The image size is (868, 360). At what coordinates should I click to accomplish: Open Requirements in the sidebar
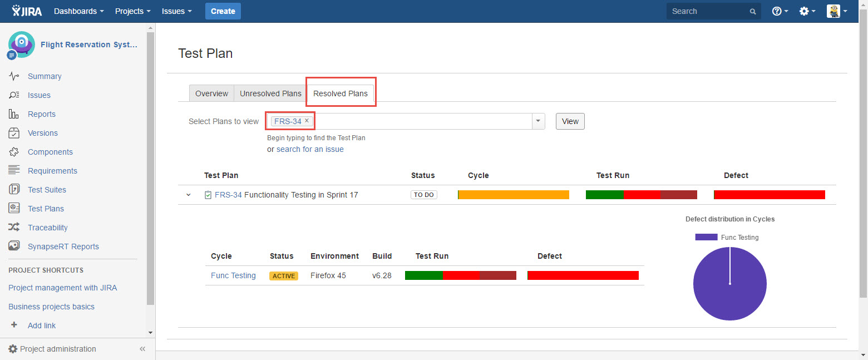point(52,171)
